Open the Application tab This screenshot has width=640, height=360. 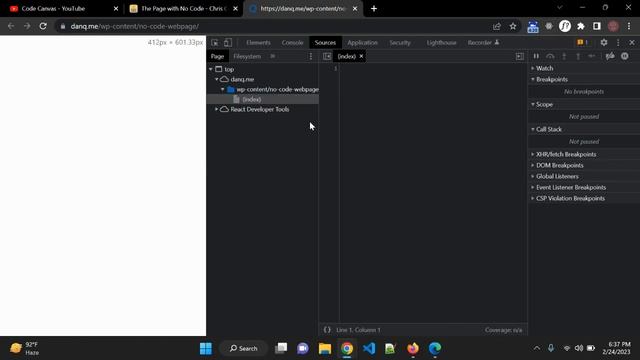[362, 42]
